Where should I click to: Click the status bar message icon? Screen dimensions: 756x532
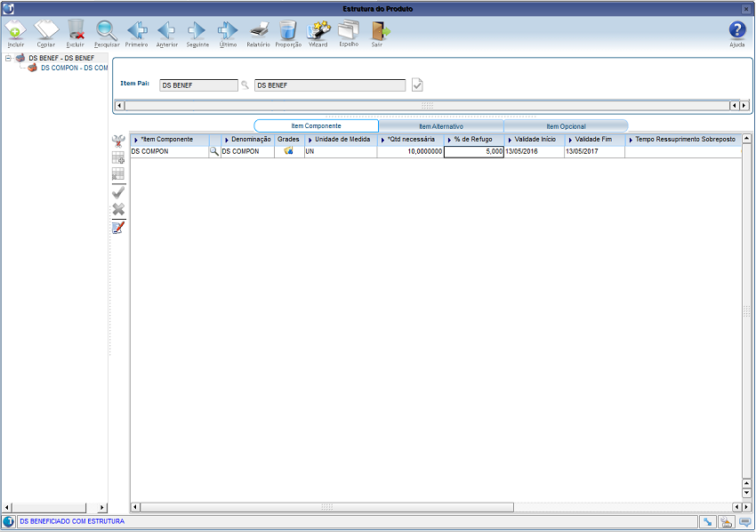745,522
